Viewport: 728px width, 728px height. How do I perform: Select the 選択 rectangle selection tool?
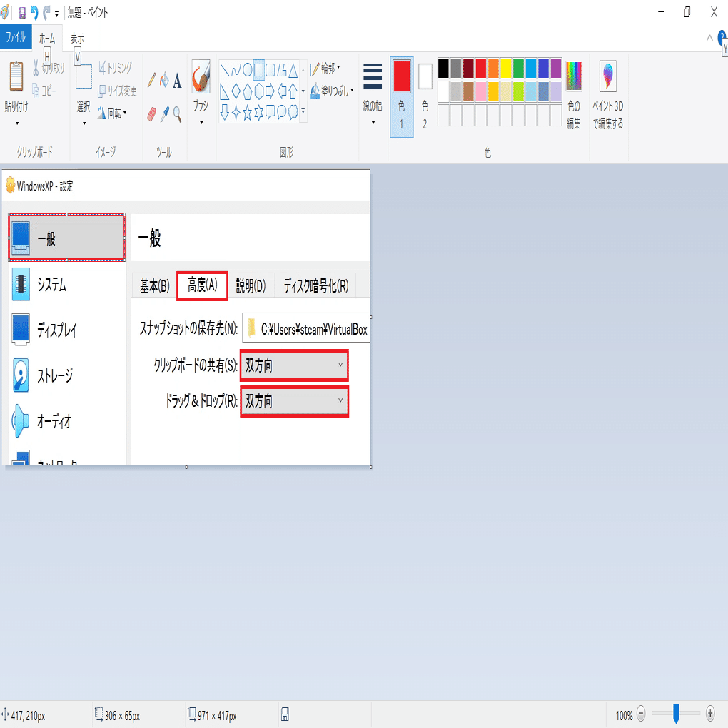(x=84, y=76)
